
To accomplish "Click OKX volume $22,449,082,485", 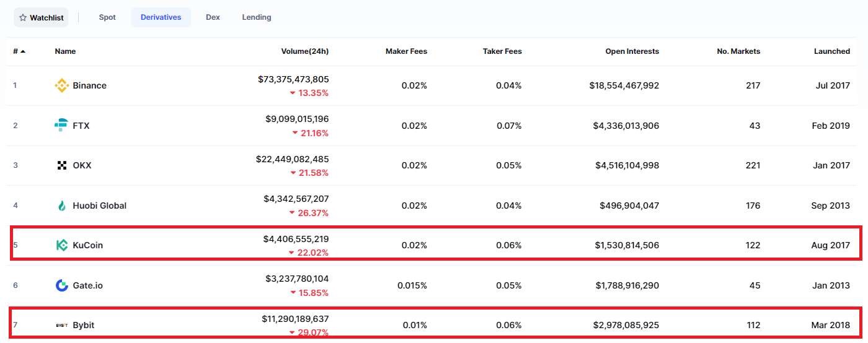I will point(293,159).
